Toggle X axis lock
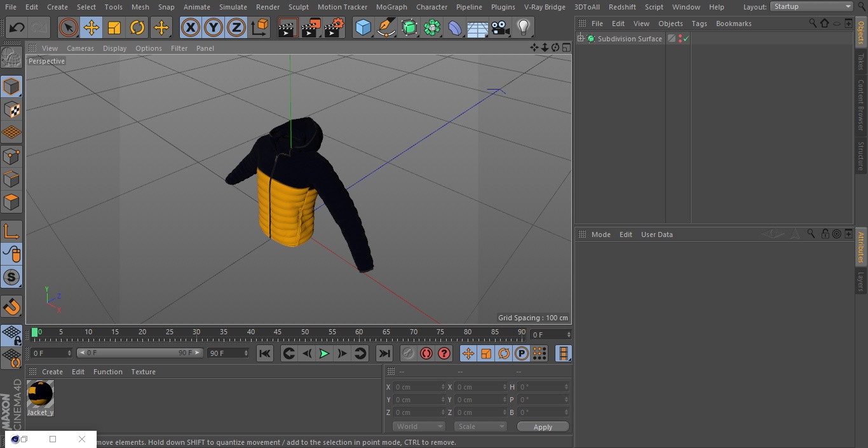Screen dimensions: 868x448 coord(191,28)
